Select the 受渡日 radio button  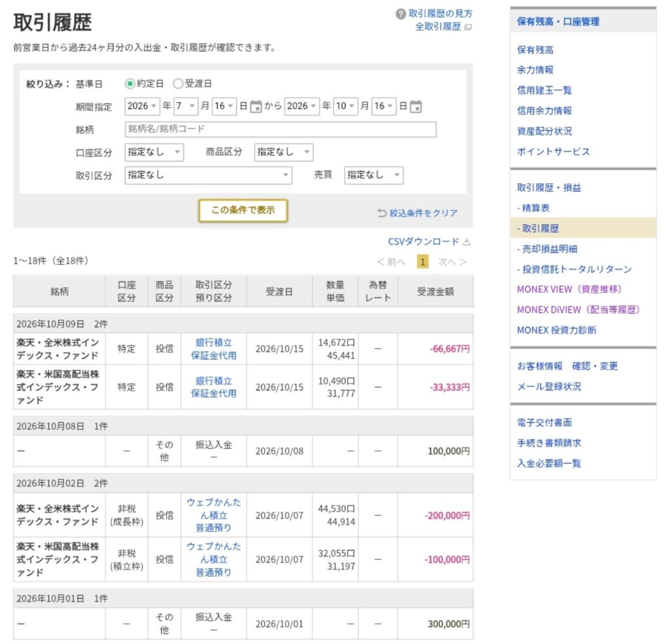[x=178, y=84]
